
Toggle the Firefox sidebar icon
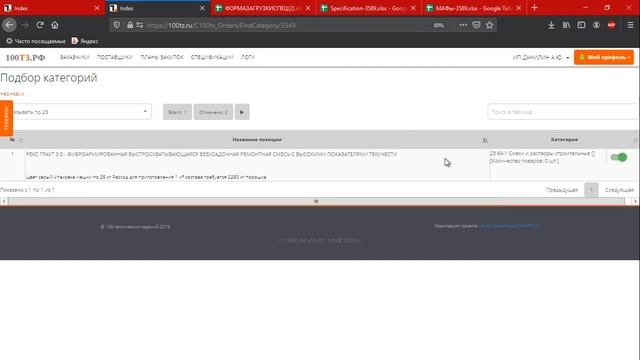581,25
